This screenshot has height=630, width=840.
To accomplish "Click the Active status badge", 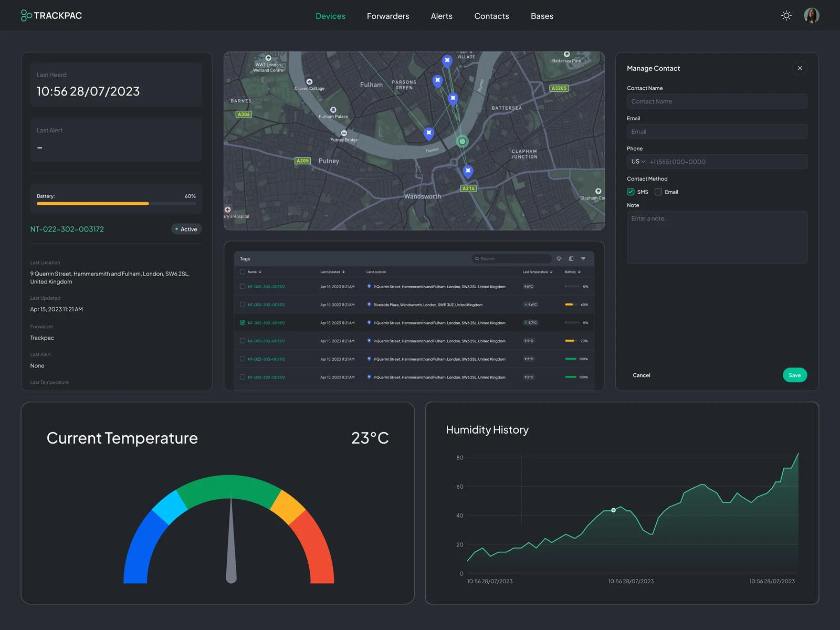I will coord(186,229).
